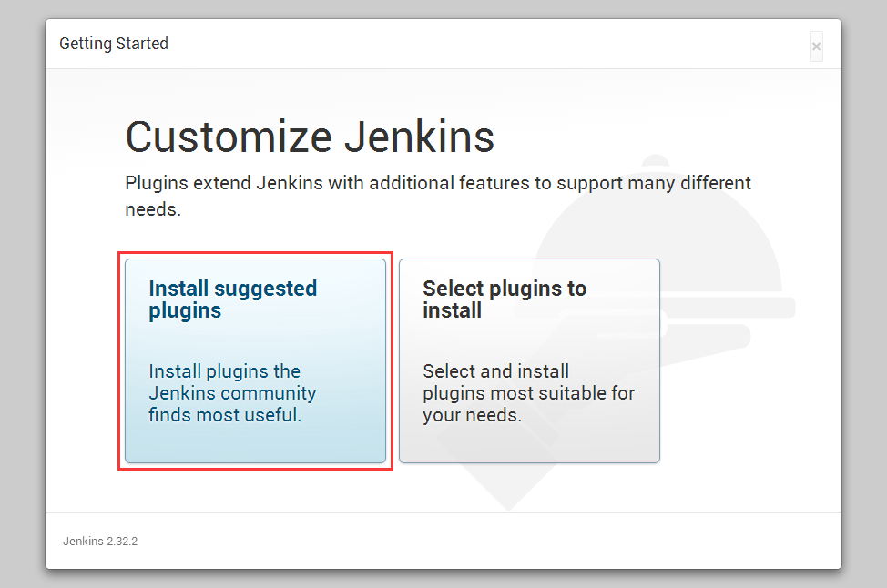
Task: Close the Getting Started dialog
Action: (816, 46)
